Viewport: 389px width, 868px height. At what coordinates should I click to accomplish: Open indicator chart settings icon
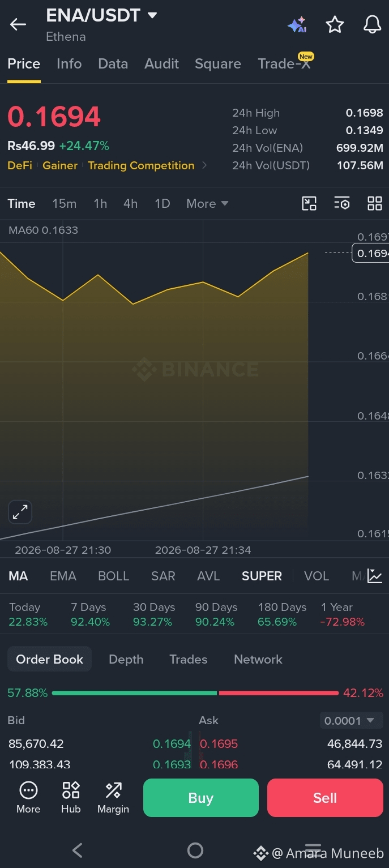coord(375,576)
